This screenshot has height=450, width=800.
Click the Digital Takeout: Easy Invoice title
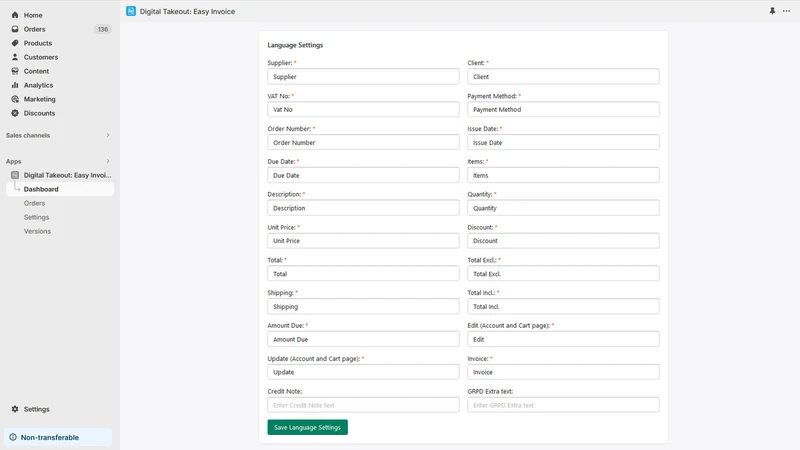187,11
